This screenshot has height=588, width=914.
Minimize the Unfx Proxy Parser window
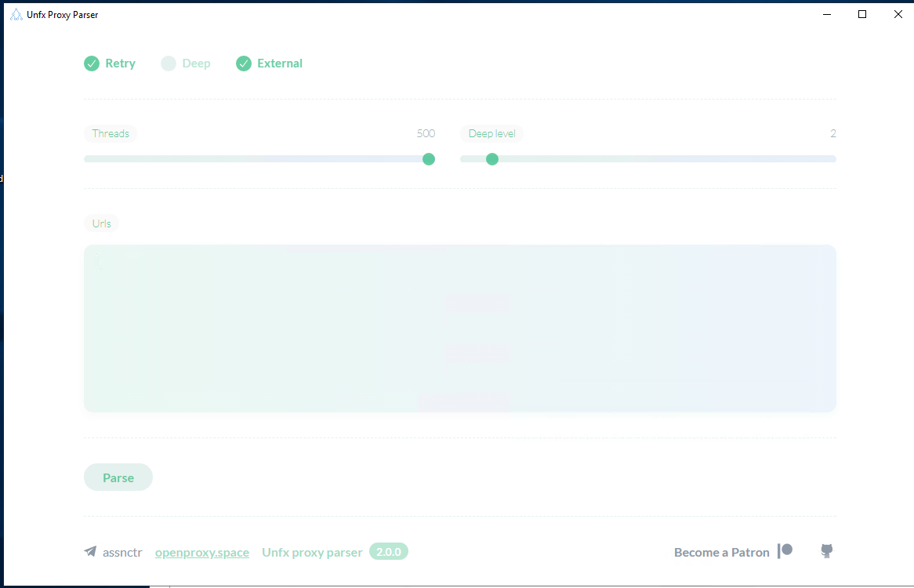click(x=826, y=14)
